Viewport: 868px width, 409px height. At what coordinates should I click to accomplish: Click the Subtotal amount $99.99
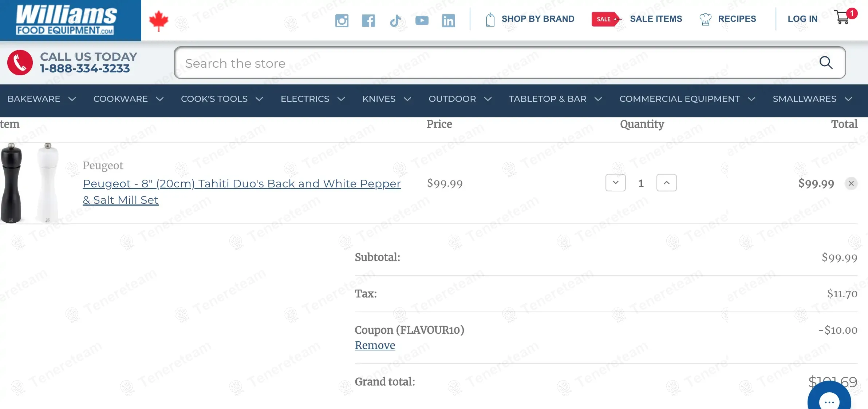[x=839, y=258]
